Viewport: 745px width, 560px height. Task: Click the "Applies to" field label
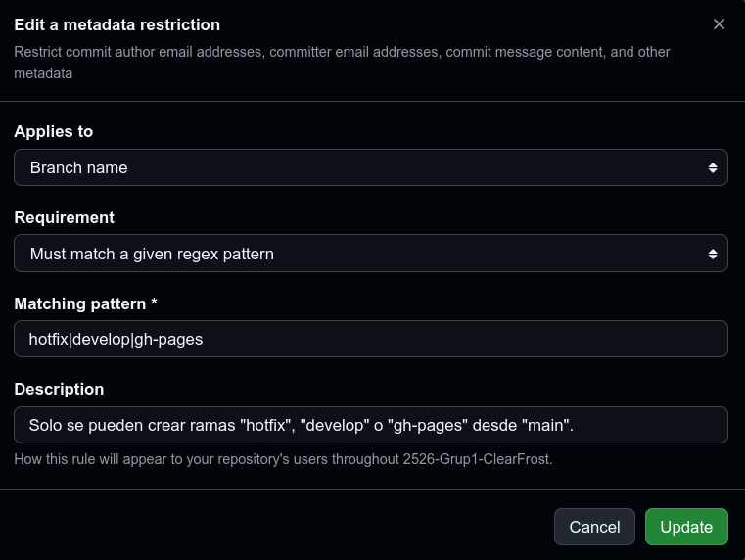click(x=54, y=131)
